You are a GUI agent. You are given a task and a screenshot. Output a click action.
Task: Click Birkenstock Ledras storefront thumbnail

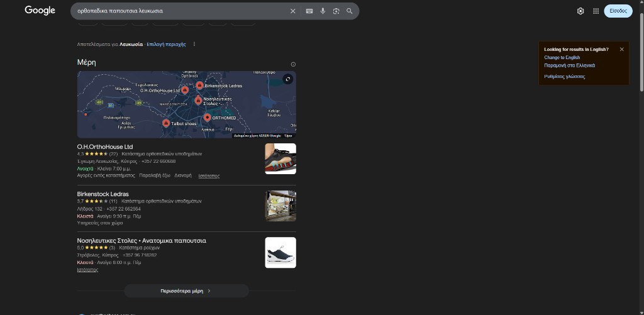click(x=280, y=206)
